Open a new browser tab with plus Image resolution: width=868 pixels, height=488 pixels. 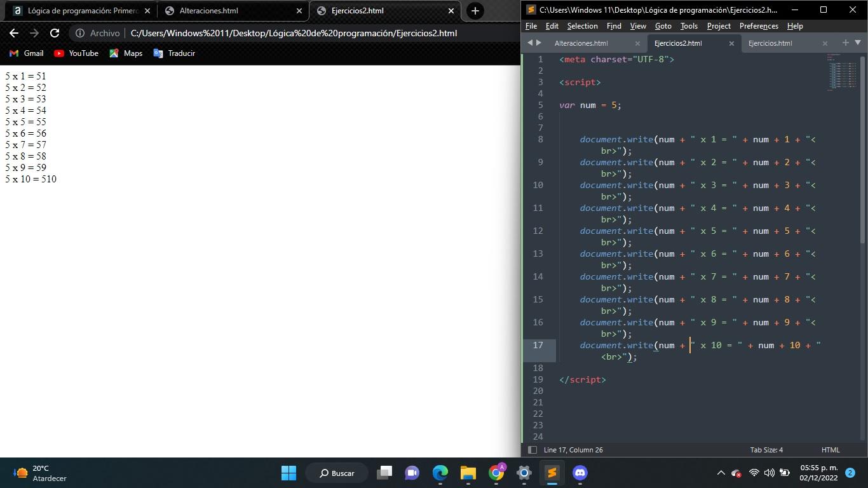point(475,11)
